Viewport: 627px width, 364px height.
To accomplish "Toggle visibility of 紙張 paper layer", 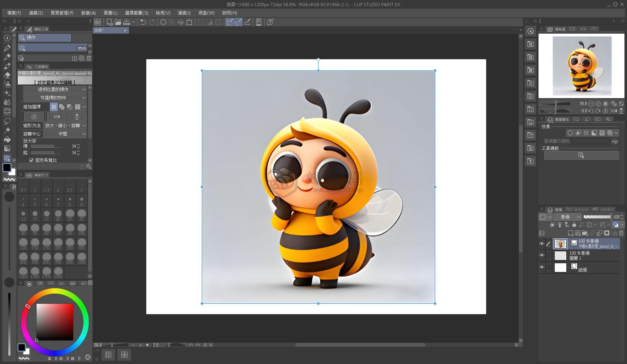I will 541,267.
